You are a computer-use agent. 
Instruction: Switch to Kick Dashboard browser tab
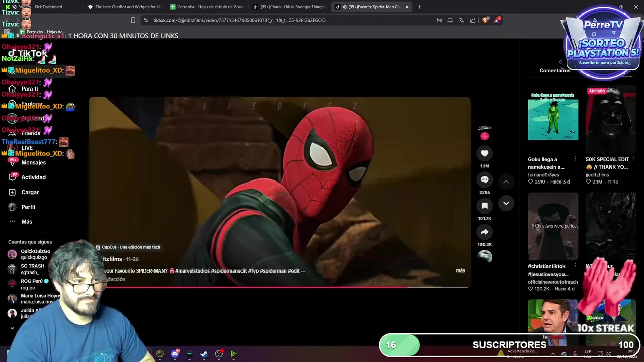click(x=40, y=7)
